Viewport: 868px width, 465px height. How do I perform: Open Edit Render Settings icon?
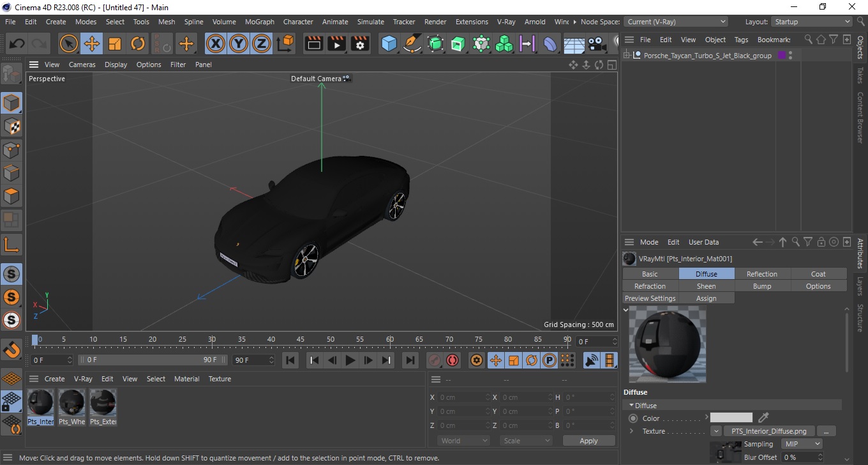click(x=360, y=44)
